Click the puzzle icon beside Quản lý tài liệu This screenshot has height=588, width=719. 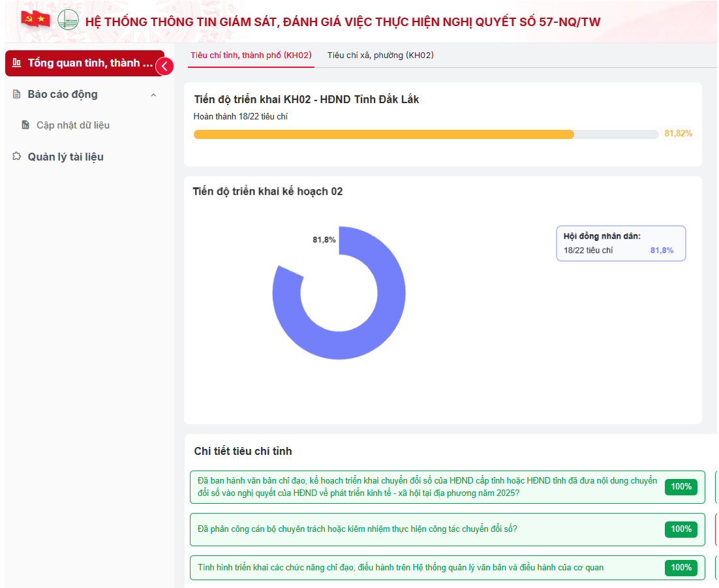tap(17, 157)
